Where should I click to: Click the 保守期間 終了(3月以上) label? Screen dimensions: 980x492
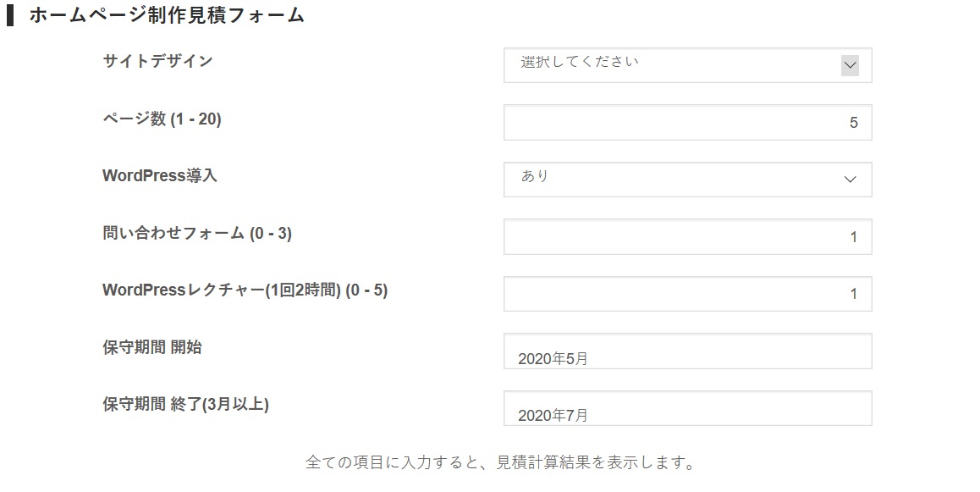(x=185, y=404)
